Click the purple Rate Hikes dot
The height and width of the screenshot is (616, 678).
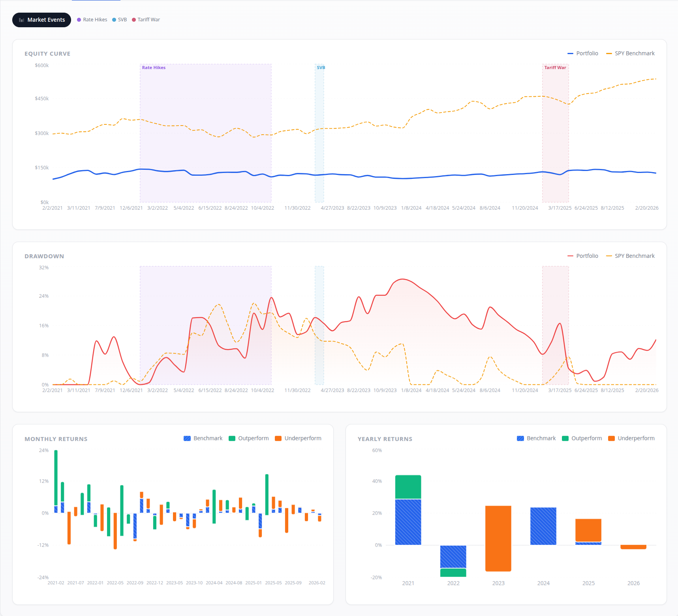(x=79, y=20)
